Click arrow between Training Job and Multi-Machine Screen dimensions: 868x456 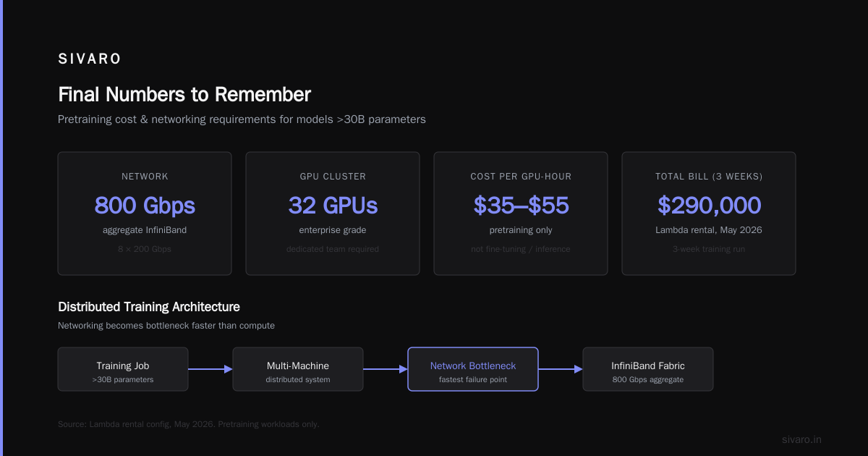coord(210,369)
